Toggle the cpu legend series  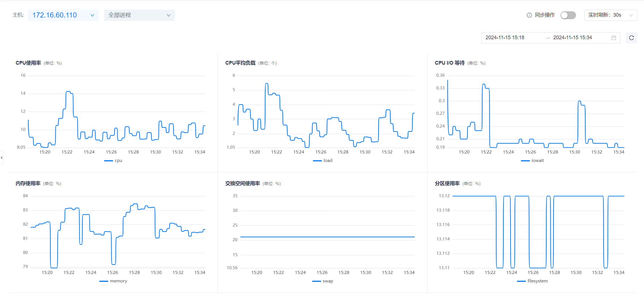pos(113,161)
